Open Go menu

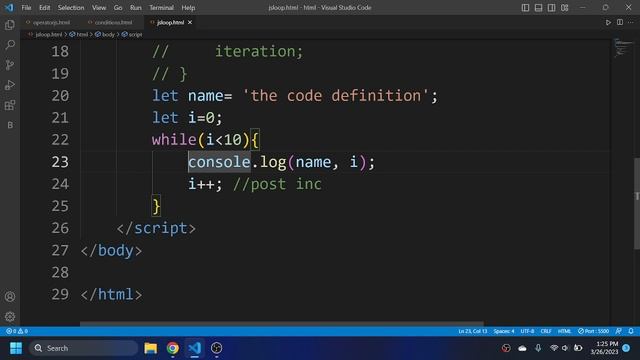(118, 8)
